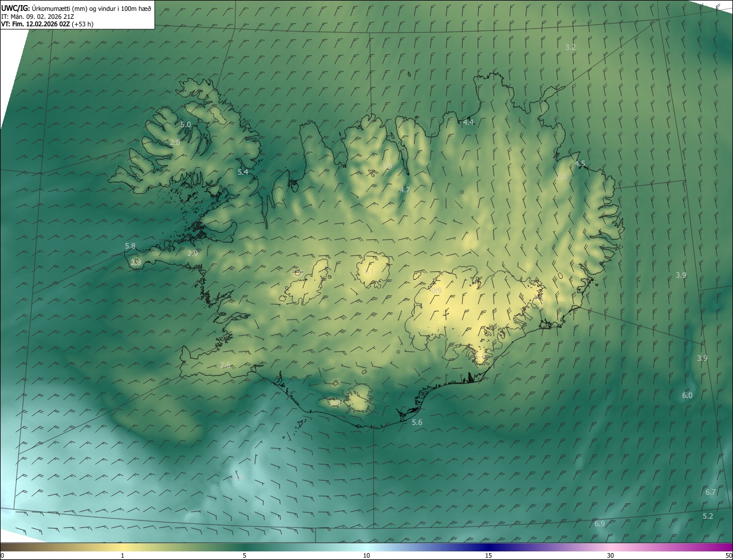Pick the 4.4 value on north coast
733x560 pixels.
point(468,122)
